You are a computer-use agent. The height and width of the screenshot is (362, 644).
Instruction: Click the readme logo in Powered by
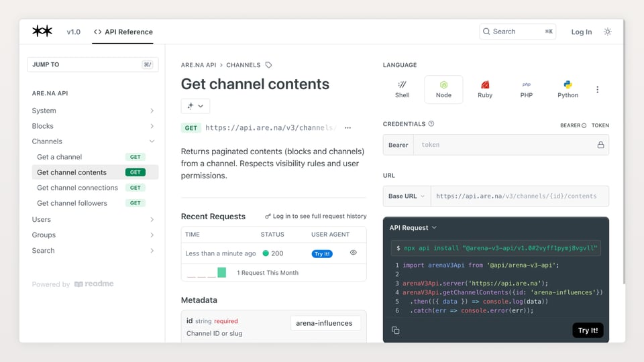coord(94,284)
